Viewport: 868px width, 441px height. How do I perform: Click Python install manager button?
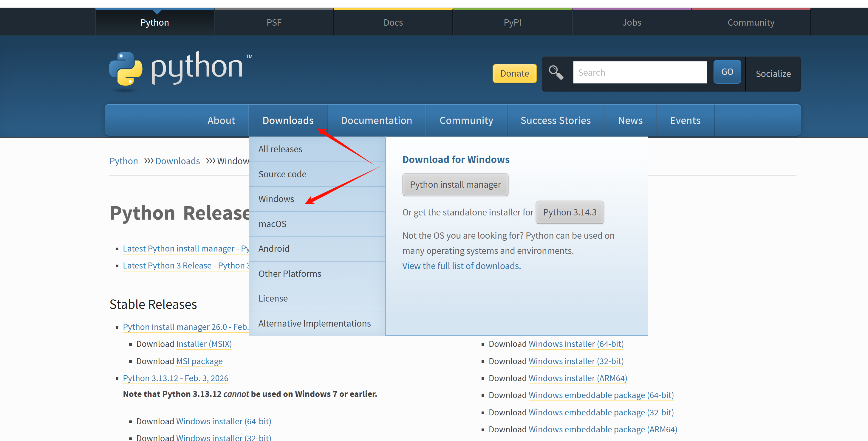(455, 185)
